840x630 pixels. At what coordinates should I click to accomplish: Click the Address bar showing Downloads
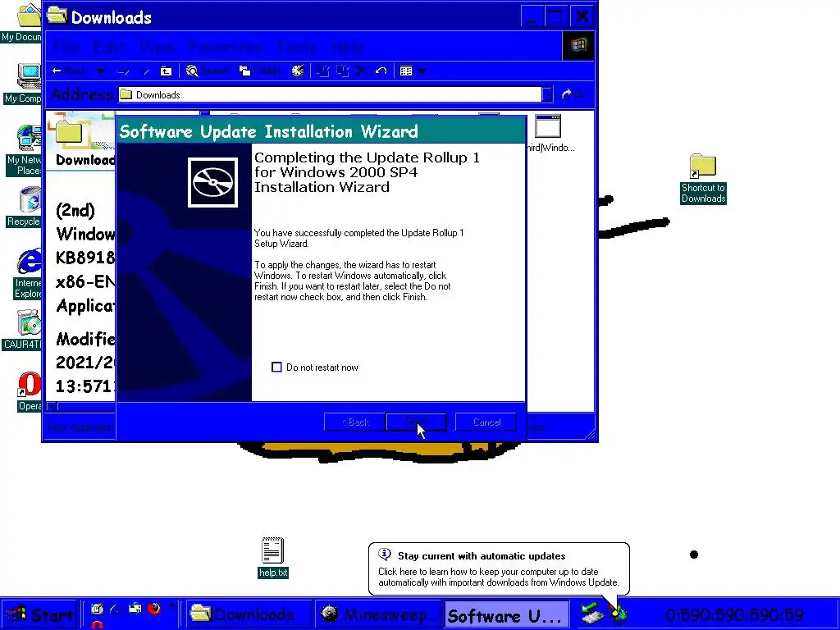(330, 95)
